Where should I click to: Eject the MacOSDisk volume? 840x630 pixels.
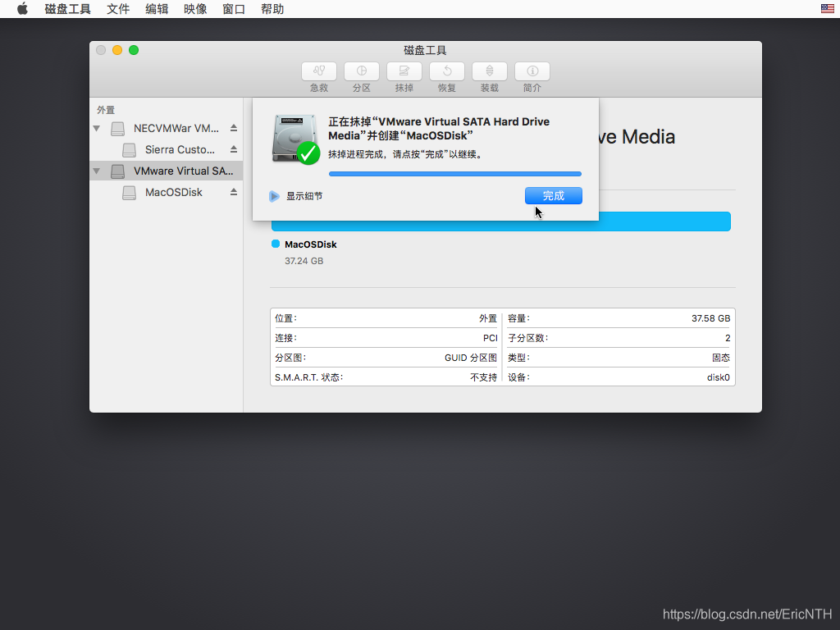(234, 192)
